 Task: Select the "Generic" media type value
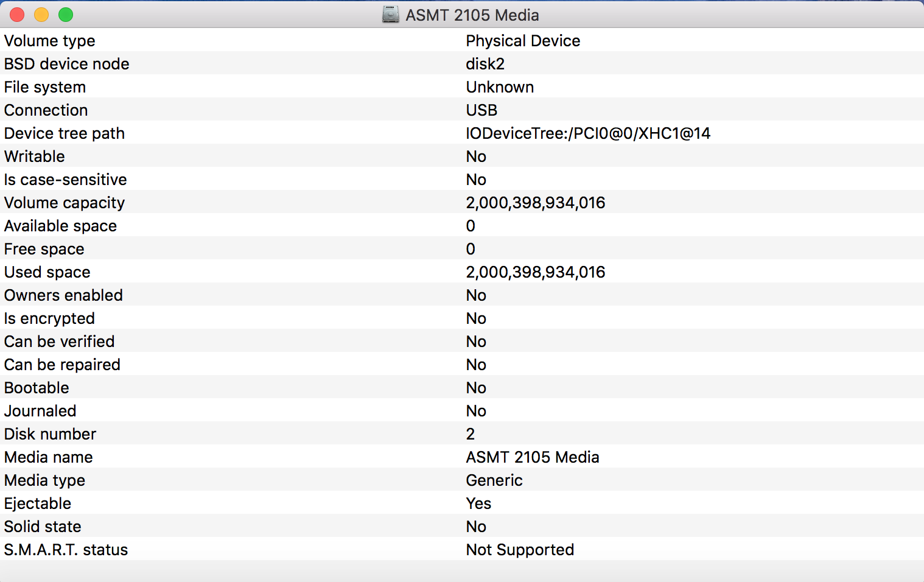click(494, 480)
